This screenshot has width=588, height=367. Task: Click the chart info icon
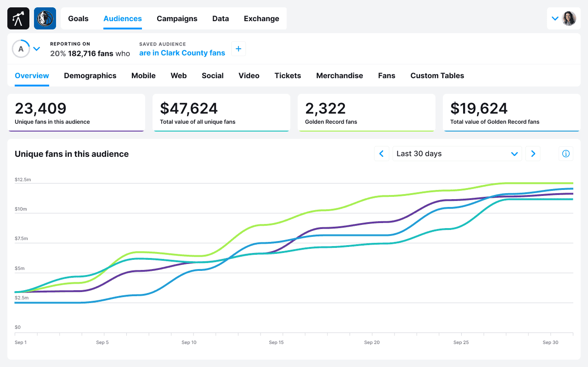pyautogui.click(x=565, y=154)
